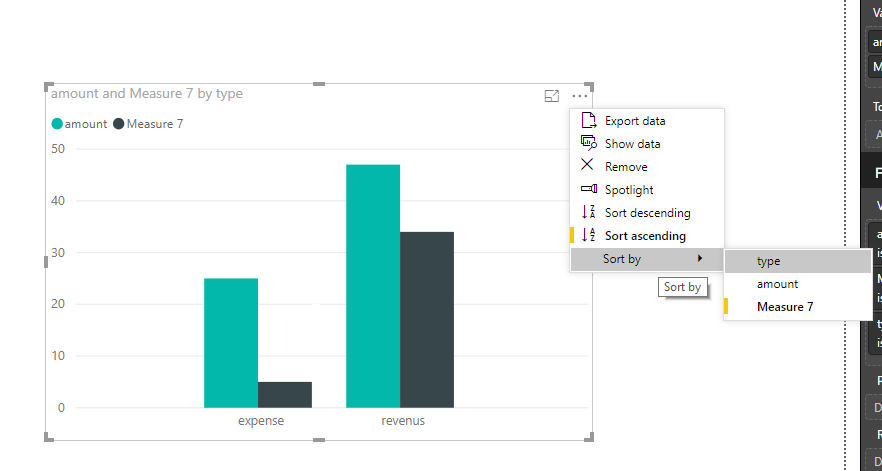882x471 pixels.
Task: Choose Export data from context menu
Action: [647, 121]
